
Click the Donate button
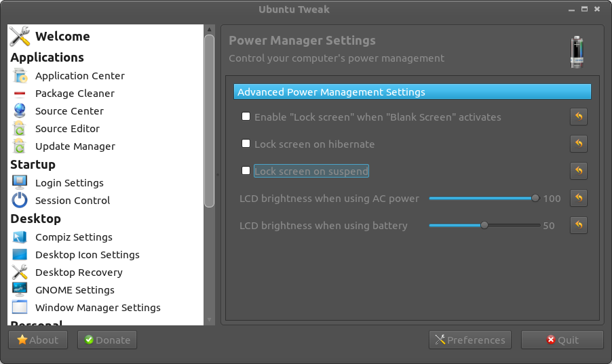click(107, 340)
